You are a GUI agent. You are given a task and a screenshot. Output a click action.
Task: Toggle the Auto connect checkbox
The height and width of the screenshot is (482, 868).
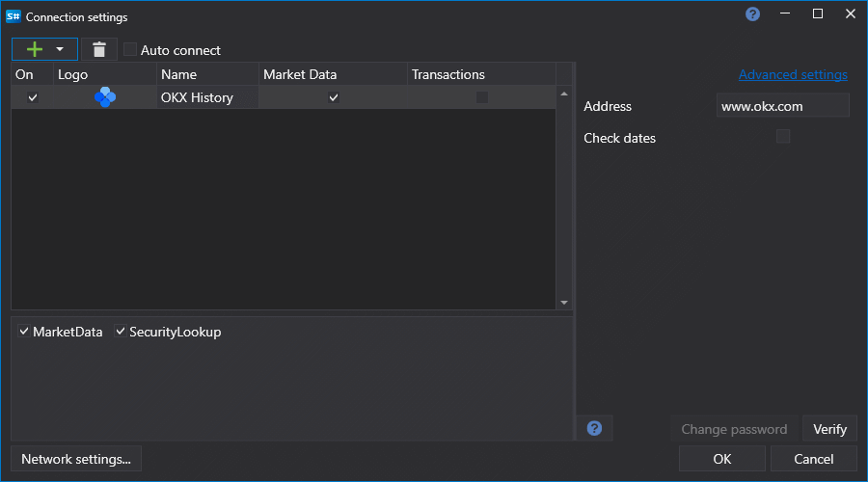pos(130,50)
